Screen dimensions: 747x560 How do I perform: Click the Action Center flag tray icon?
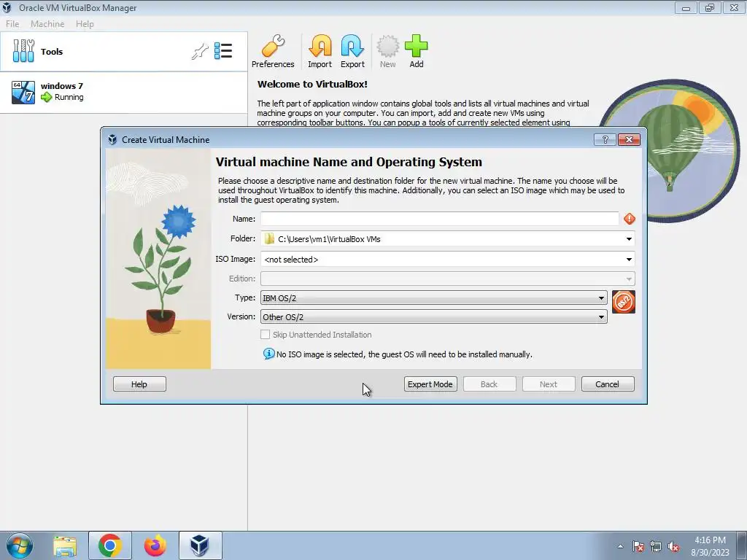[638, 546]
